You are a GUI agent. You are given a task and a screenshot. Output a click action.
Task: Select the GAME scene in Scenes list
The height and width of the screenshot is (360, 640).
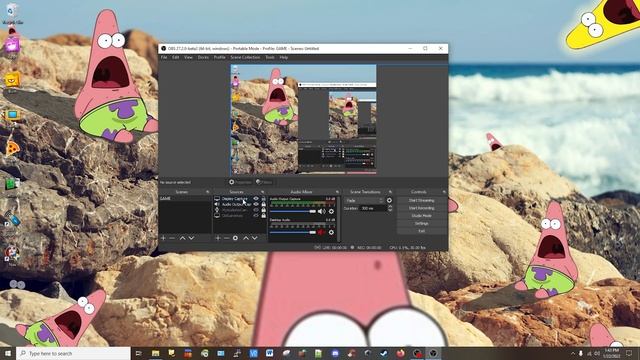tap(185, 199)
